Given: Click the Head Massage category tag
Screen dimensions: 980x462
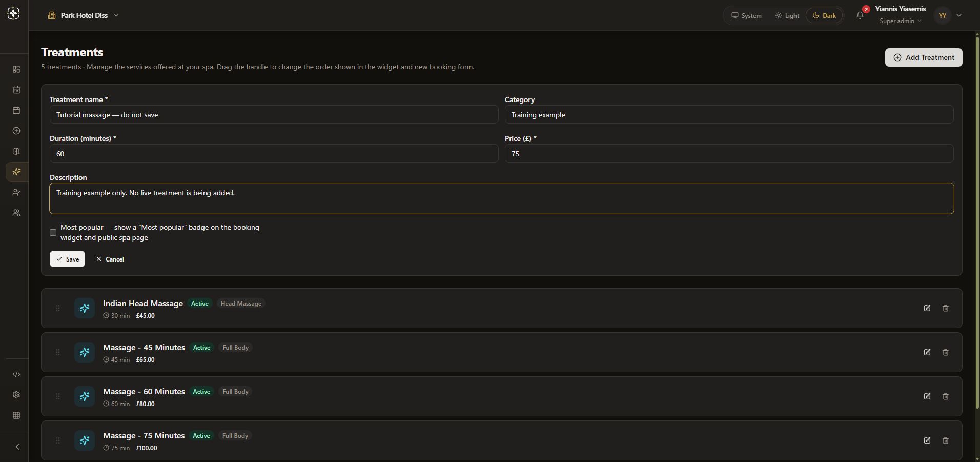Looking at the screenshot, I should pyautogui.click(x=241, y=304).
